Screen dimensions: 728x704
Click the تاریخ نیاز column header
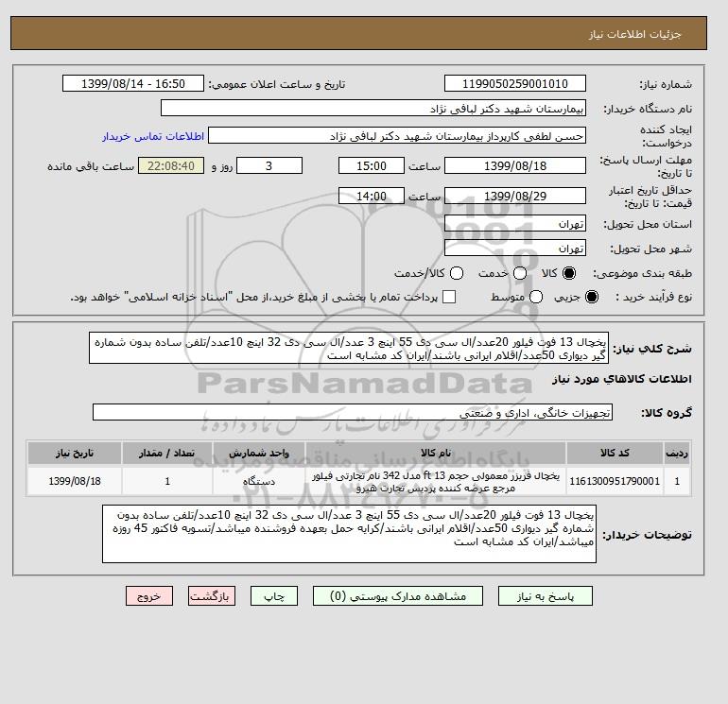point(75,453)
